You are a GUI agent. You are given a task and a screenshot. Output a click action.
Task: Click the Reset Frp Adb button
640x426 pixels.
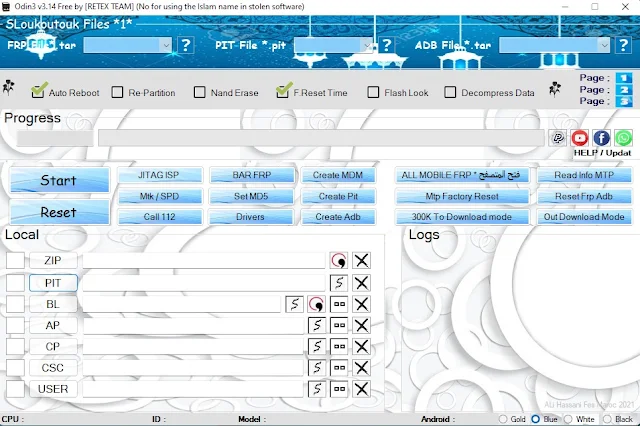pyautogui.click(x=584, y=196)
